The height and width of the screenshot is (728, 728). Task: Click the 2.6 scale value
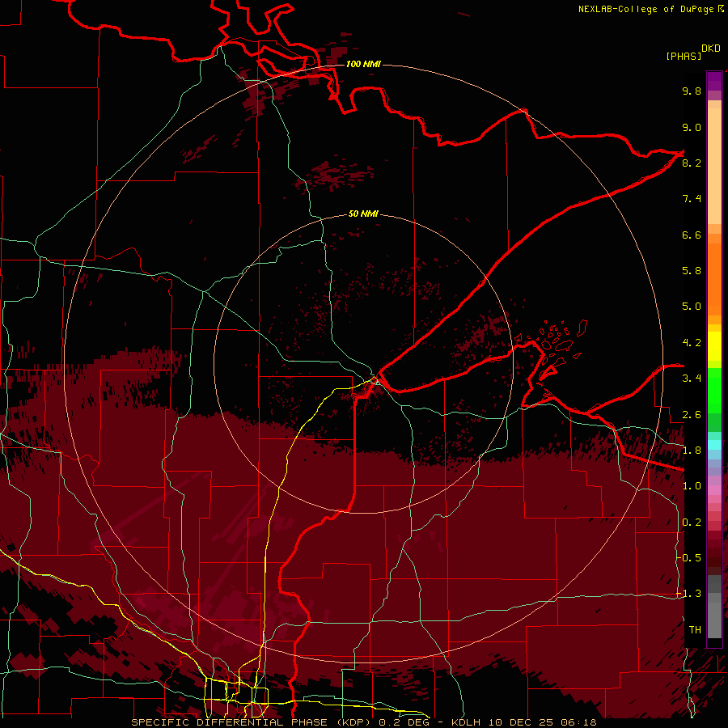tap(692, 415)
